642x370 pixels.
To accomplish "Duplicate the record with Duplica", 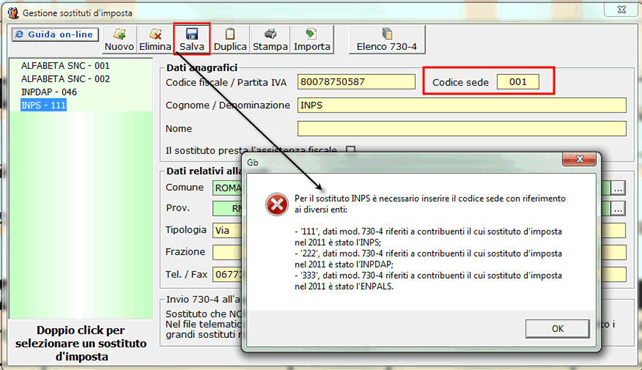I will coord(230,40).
